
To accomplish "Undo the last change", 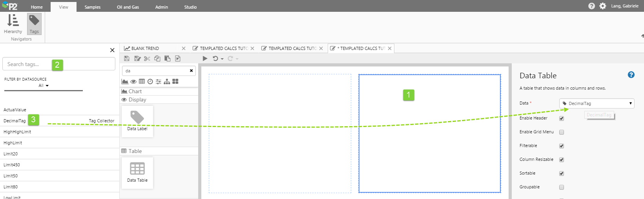I will pos(215,59).
